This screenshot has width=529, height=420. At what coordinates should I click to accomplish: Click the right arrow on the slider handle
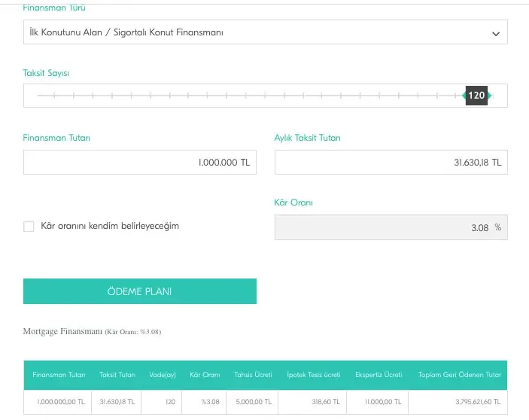(491, 96)
